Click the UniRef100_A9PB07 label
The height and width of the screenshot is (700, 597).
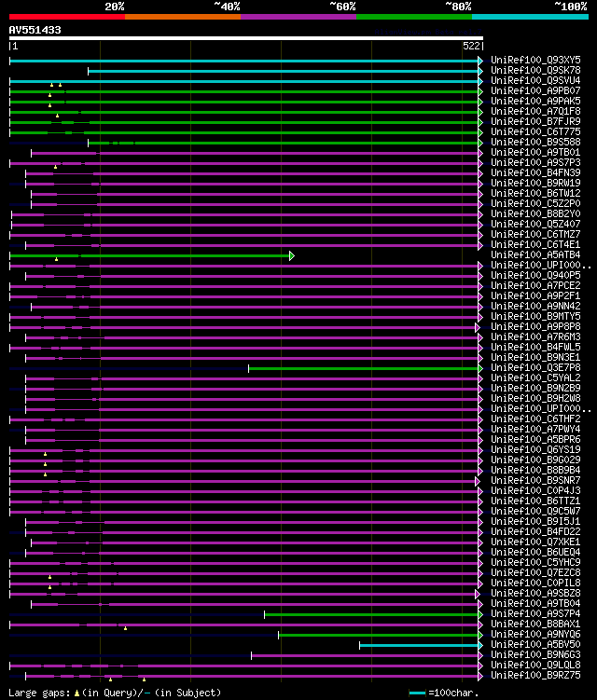pyautogui.click(x=535, y=90)
